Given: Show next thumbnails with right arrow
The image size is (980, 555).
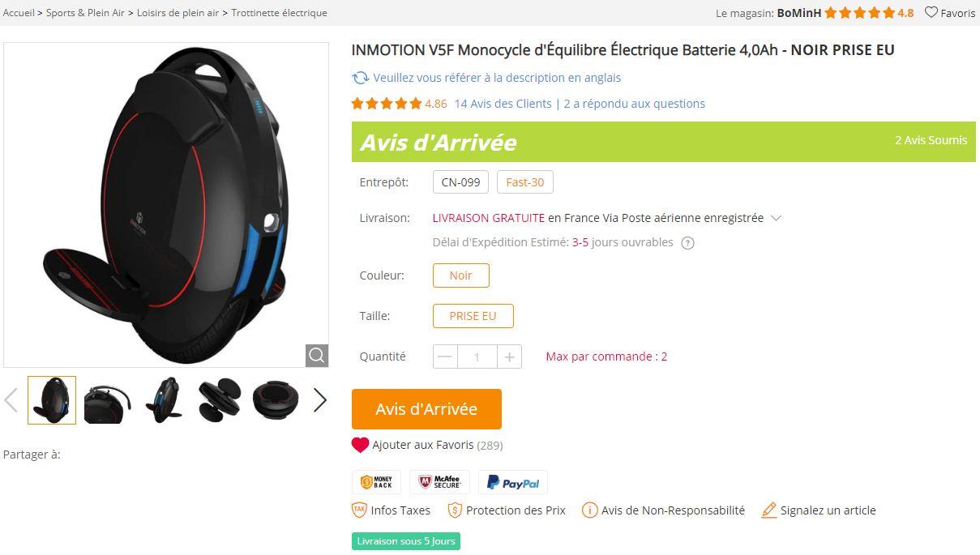Looking at the screenshot, I should 320,399.
